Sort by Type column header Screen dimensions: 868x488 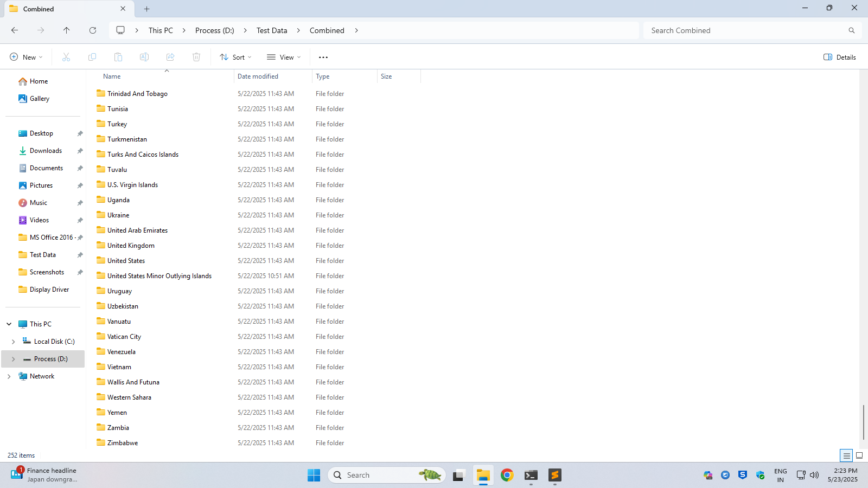pyautogui.click(x=323, y=76)
